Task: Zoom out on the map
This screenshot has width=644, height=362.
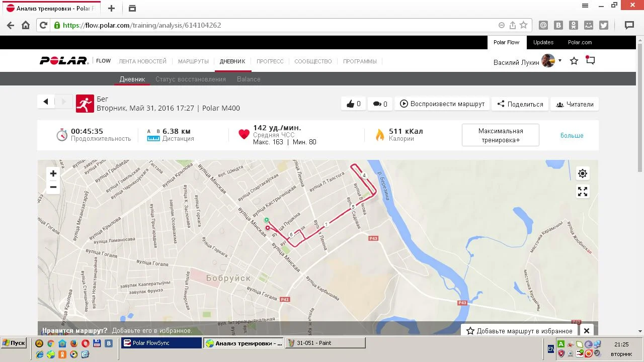Action: pyautogui.click(x=53, y=187)
